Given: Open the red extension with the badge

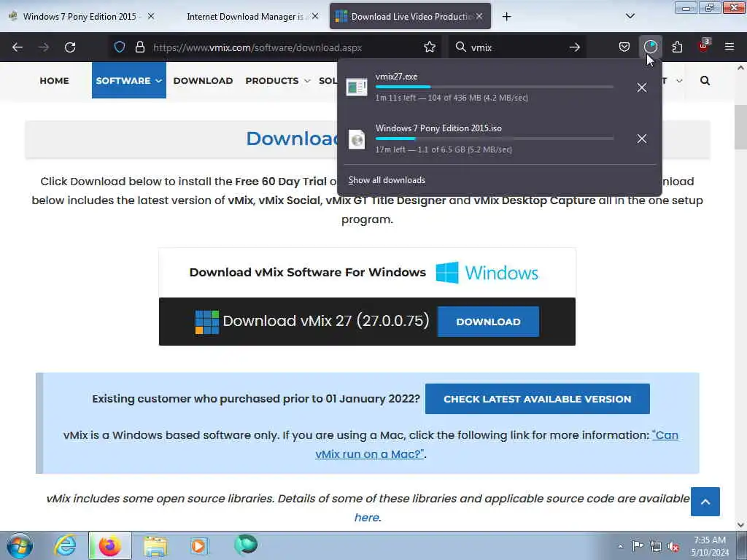Looking at the screenshot, I should (704, 46).
